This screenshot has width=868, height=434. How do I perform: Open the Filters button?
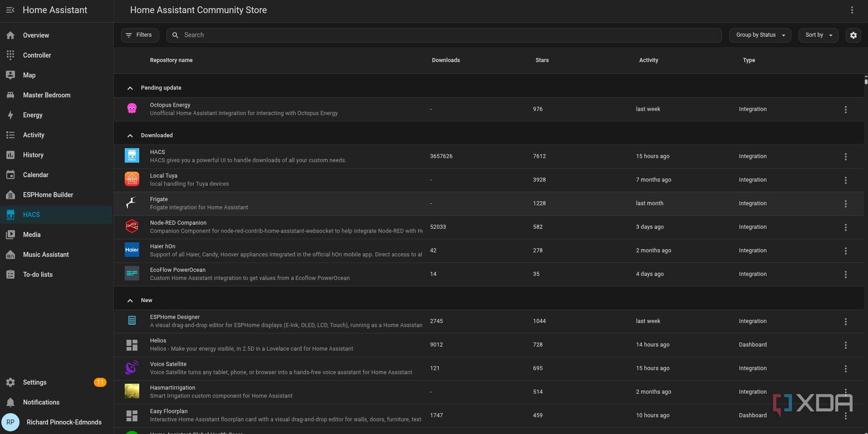point(140,35)
